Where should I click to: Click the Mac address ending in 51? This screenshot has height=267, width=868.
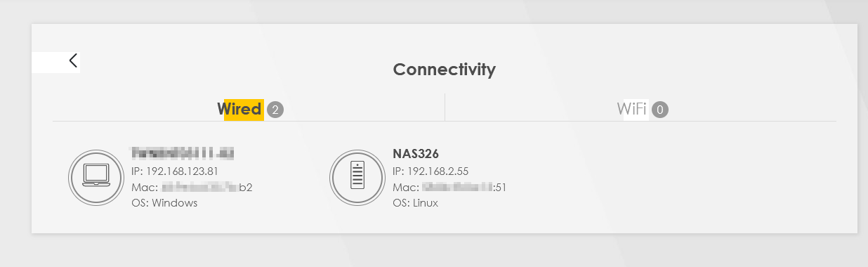pyautogui.click(x=449, y=187)
